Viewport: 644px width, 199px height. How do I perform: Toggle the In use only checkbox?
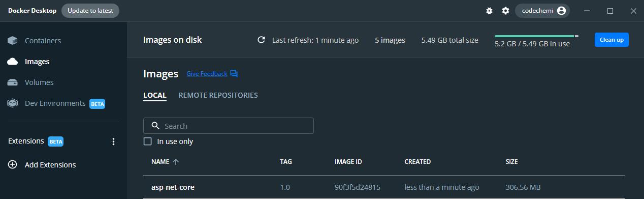[148, 141]
